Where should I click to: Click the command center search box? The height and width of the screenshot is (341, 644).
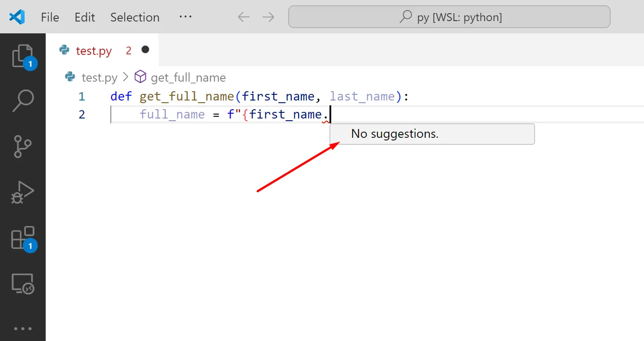tap(449, 17)
